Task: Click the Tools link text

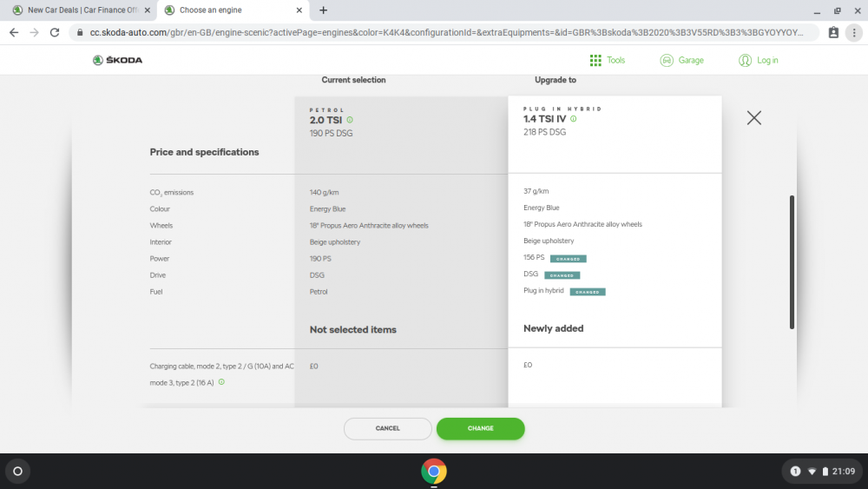Action: pos(615,60)
